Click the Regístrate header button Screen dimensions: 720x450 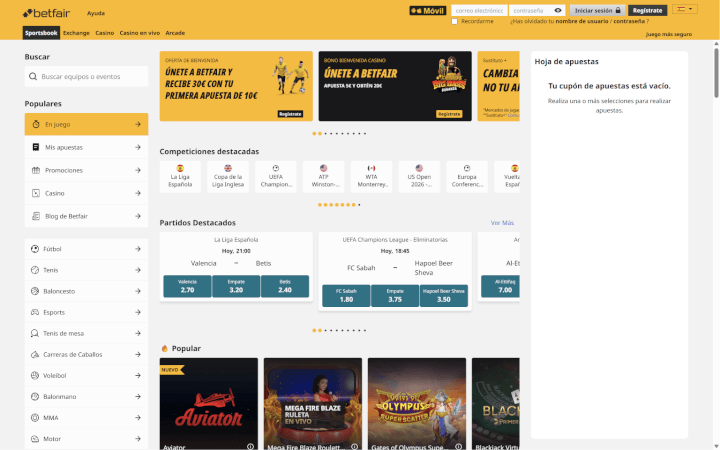click(x=647, y=11)
